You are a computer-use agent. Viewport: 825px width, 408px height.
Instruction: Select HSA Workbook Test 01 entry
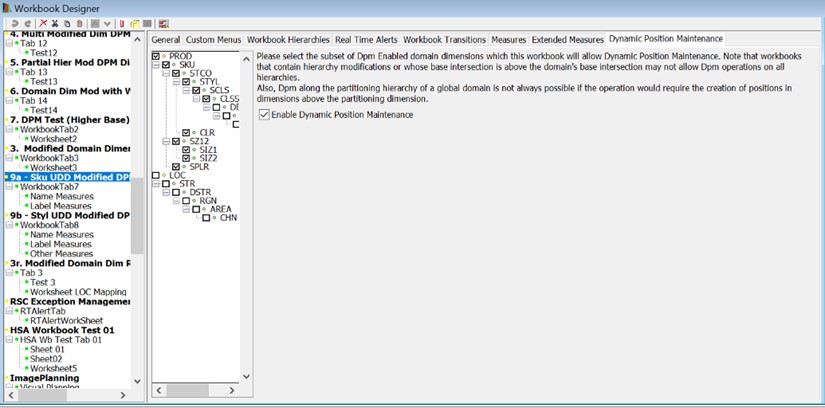tap(62, 330)
